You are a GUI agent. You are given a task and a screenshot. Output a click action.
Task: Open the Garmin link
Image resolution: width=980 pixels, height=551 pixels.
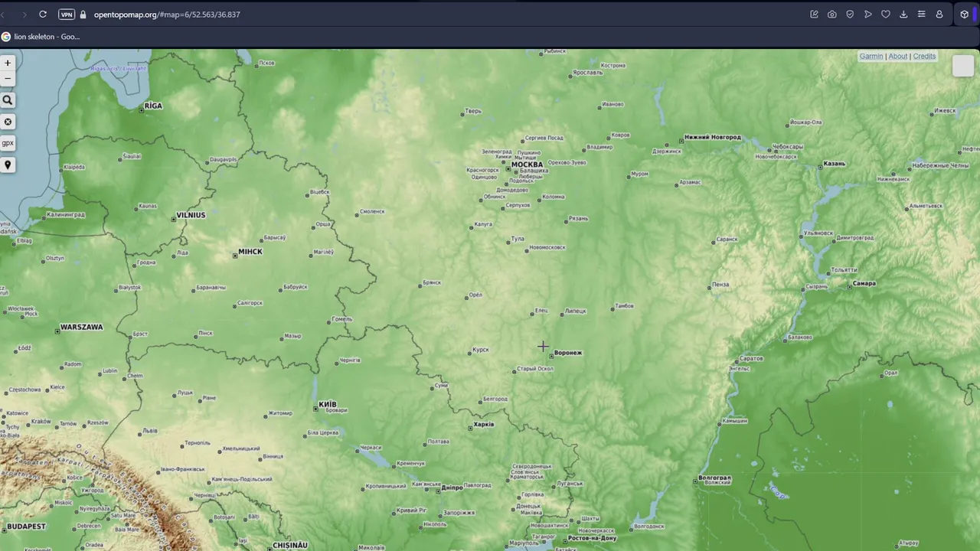point(871,57)
